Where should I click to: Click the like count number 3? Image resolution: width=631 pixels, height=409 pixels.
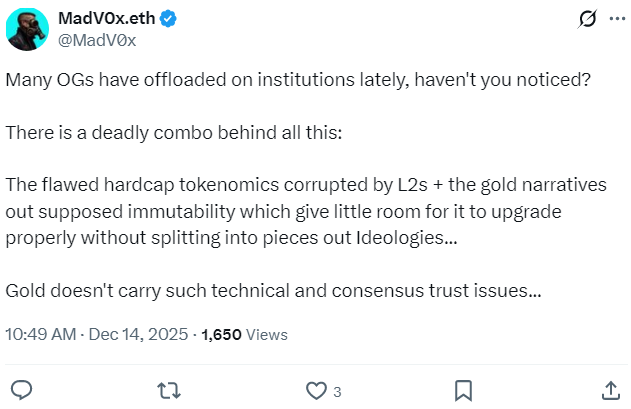coord(338,390)
